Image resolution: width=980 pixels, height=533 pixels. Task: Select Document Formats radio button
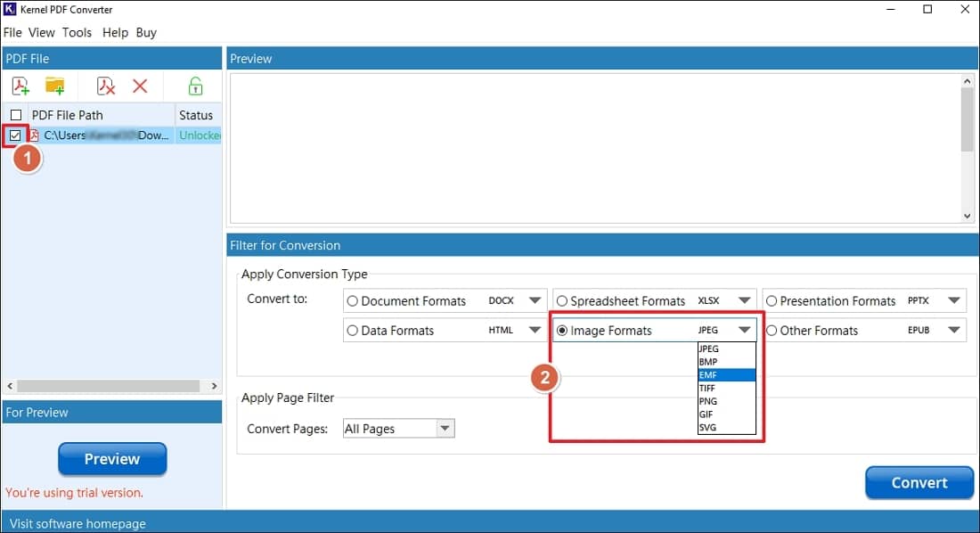click(353, 301)
